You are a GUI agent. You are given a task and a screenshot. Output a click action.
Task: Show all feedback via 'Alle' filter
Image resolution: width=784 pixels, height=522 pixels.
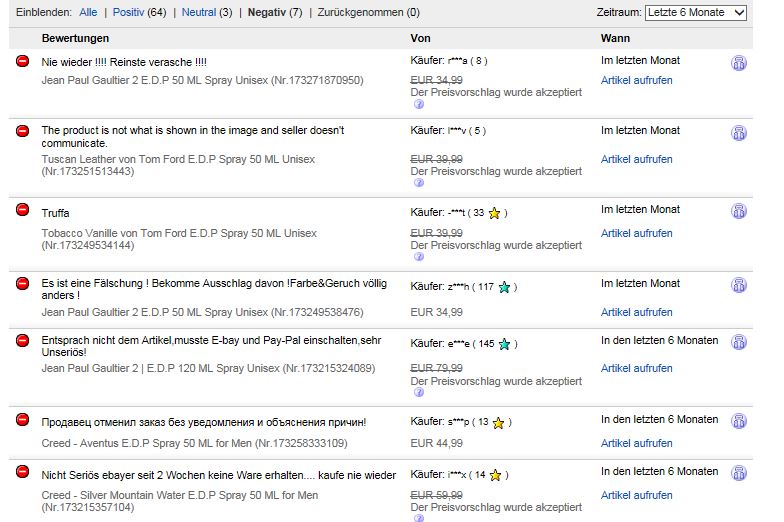point(88,12)
